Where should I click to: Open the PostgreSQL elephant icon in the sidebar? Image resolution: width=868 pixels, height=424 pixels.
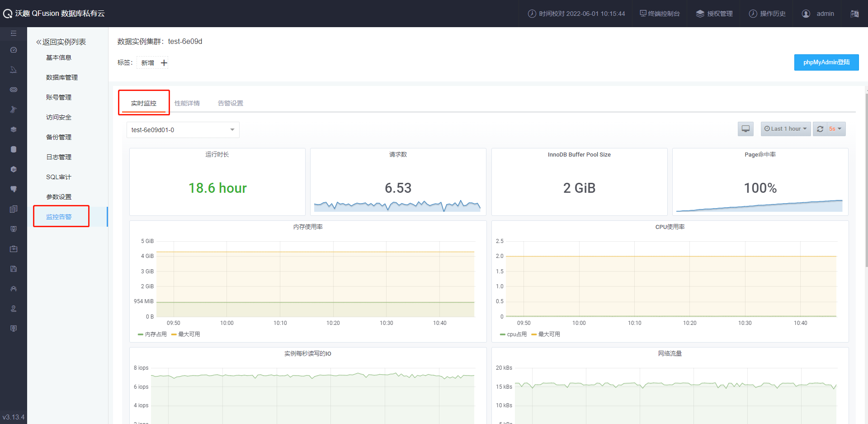coord(14,189)
